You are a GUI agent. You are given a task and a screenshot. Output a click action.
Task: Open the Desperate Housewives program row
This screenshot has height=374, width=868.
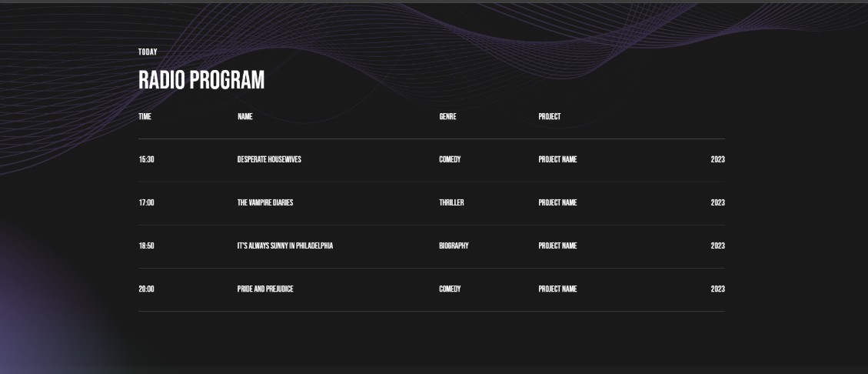431,159
